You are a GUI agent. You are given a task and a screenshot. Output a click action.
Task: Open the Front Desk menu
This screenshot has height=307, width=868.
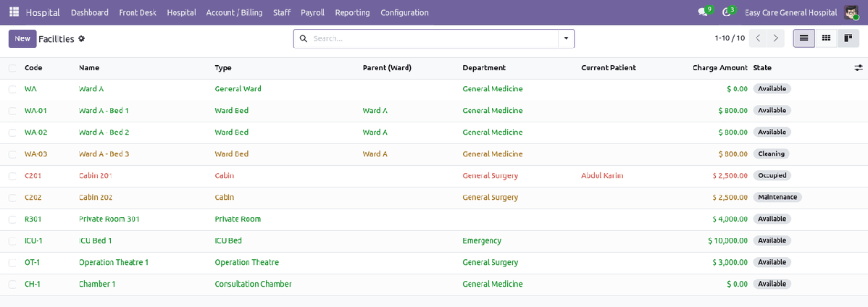pos(137,12)
